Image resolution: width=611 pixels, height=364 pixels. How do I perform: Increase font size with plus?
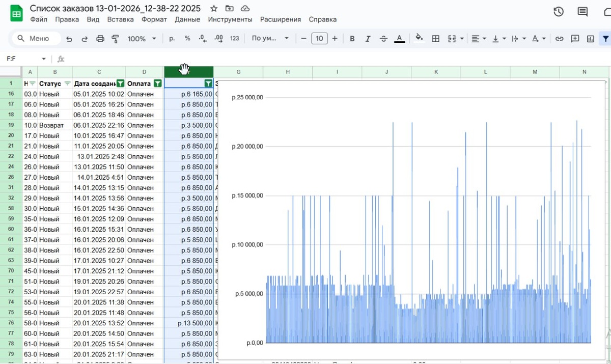335,39
